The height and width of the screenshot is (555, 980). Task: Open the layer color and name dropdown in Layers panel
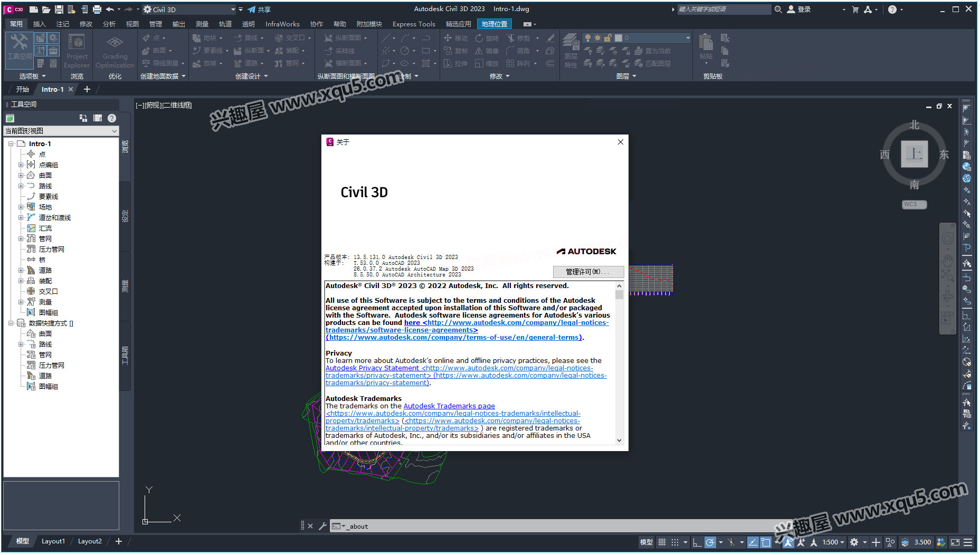pyautogui.click(x=636, y=38)
